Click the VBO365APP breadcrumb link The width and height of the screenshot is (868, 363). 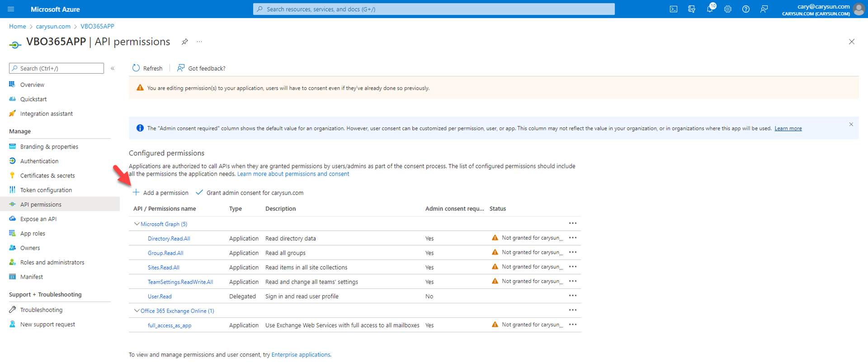pyautogui.click(x=97, y=26)
